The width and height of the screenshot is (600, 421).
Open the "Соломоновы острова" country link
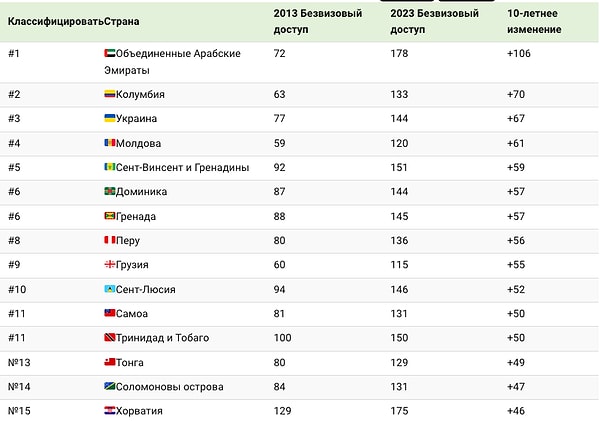(170, 387)
